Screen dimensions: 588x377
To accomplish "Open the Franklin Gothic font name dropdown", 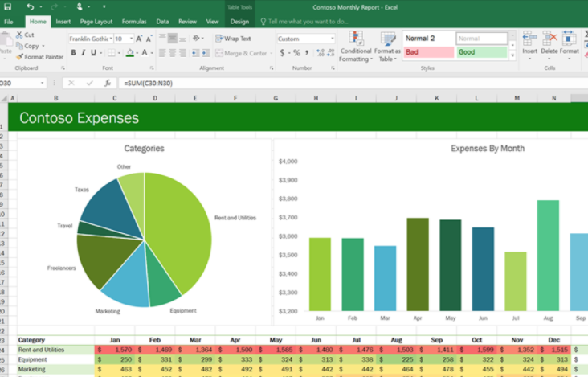I will pyautogui.click(x=111, y=39).
